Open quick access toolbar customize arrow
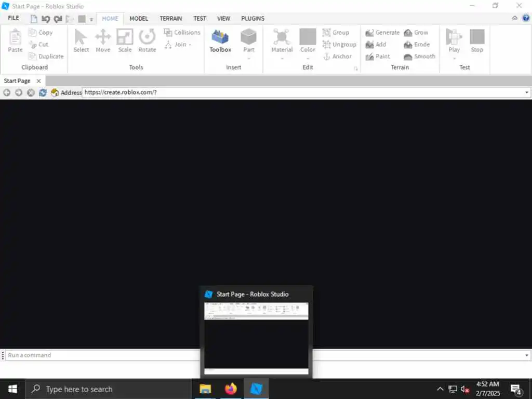Image resolution: width=532 pixels, height=399 pixels. (91, 19)
